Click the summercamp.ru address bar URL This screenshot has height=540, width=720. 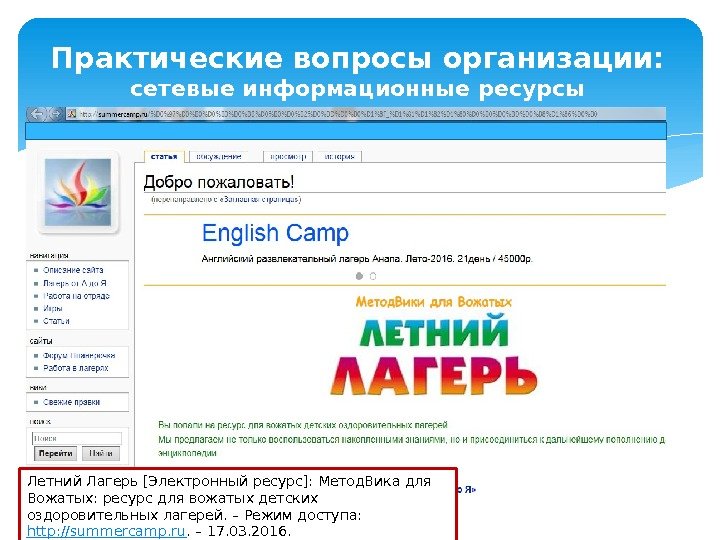[x=338, y=114]
